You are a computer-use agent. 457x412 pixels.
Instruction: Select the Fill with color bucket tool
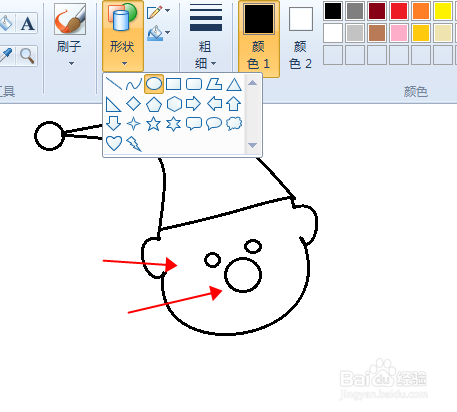[x=6, y=24]
